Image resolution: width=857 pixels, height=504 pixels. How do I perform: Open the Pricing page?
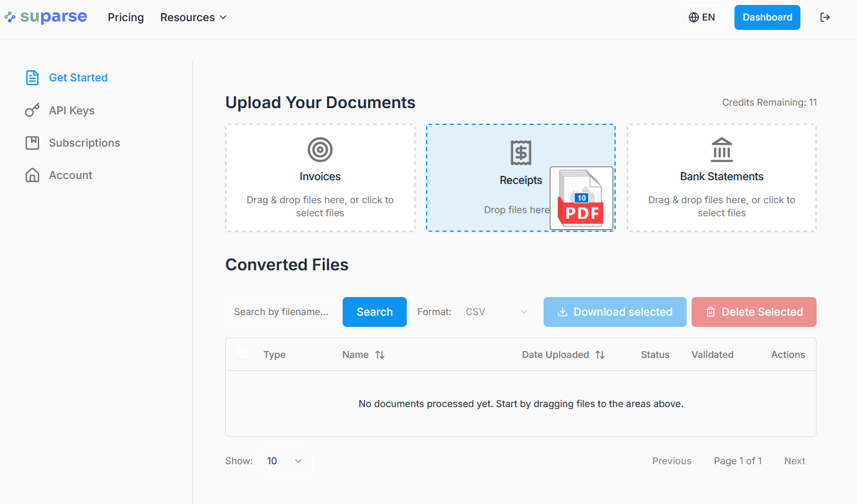(x=126, y=17)
